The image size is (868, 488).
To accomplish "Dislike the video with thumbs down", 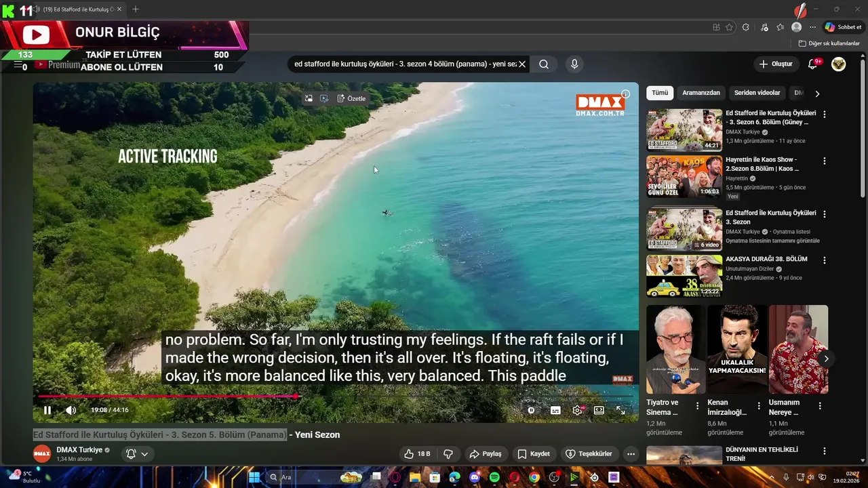I will pyautogui.click(x=448, y=454).
